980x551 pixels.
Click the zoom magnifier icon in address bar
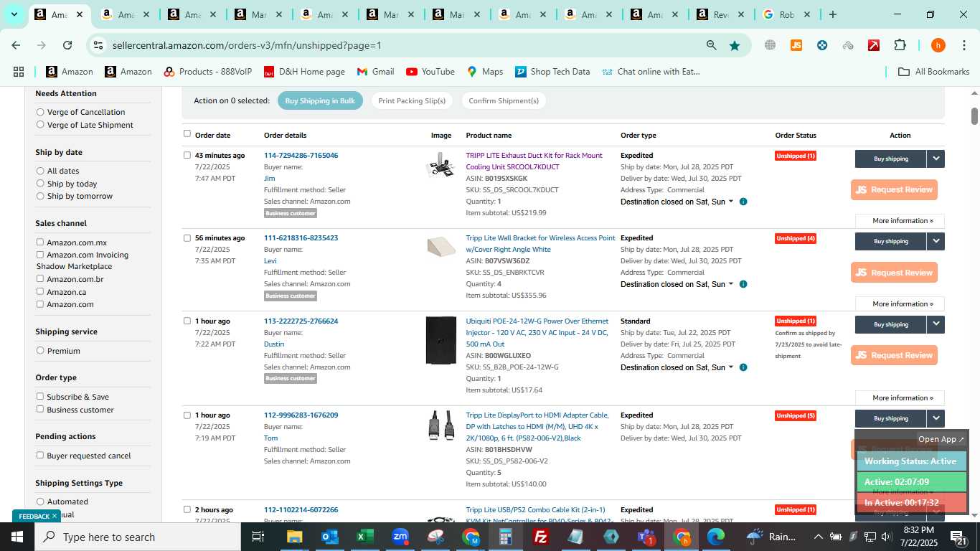click(x=711, y=45)
